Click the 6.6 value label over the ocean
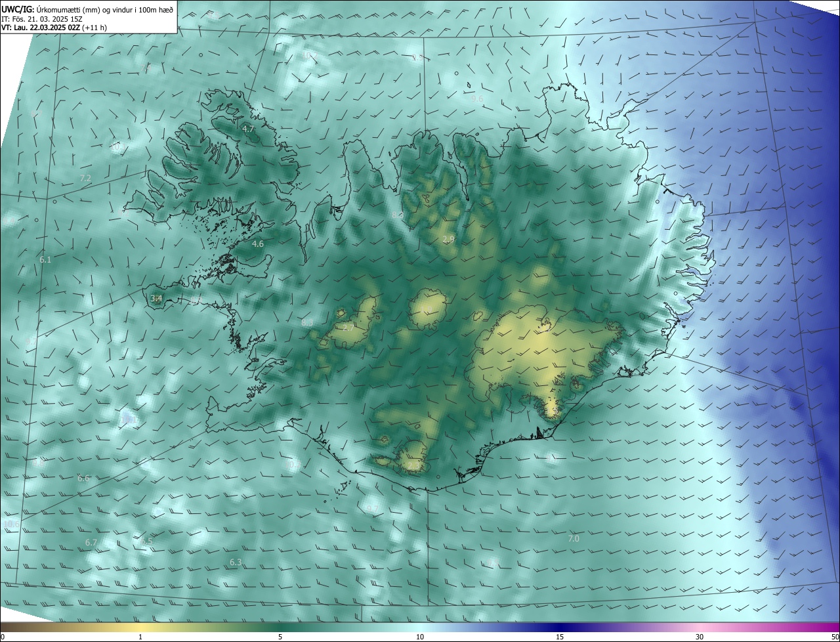This screenshot has width=840, height=642. (x=83, y=479)
